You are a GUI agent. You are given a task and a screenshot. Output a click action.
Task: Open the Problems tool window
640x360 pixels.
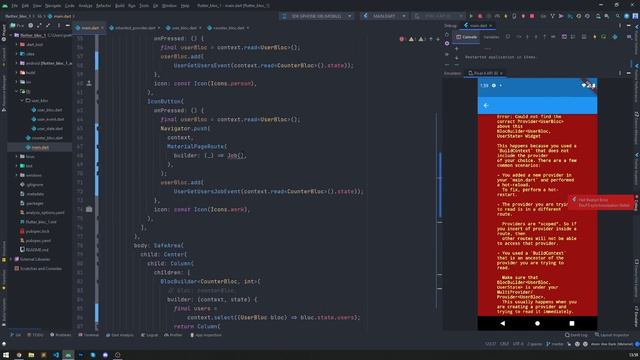(60, 335)
